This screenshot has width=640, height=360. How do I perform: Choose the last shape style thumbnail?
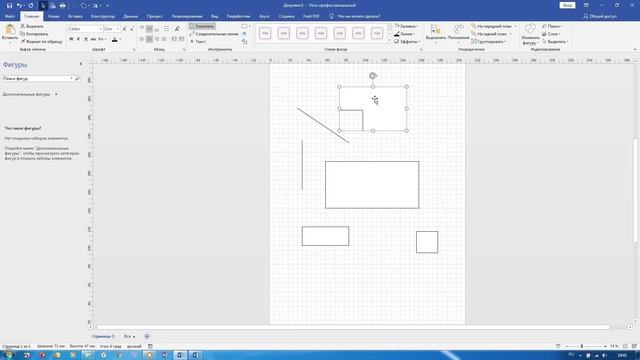pos(377,33)
